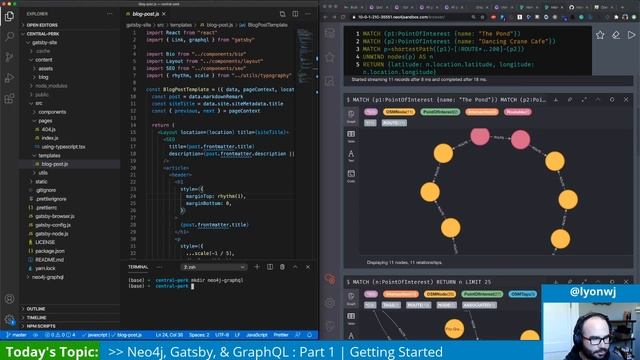Click Prettier in the status bar
Screen dimensions: 640x360
(281, 335)
